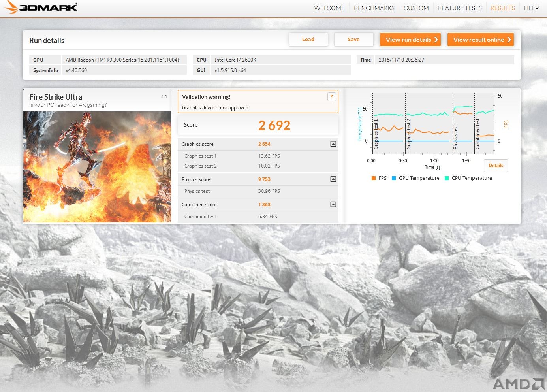The image size is (547, 392).
Task: Click the GPU name AMD Radeon R9 390 Series
Action: pos(122,60)
